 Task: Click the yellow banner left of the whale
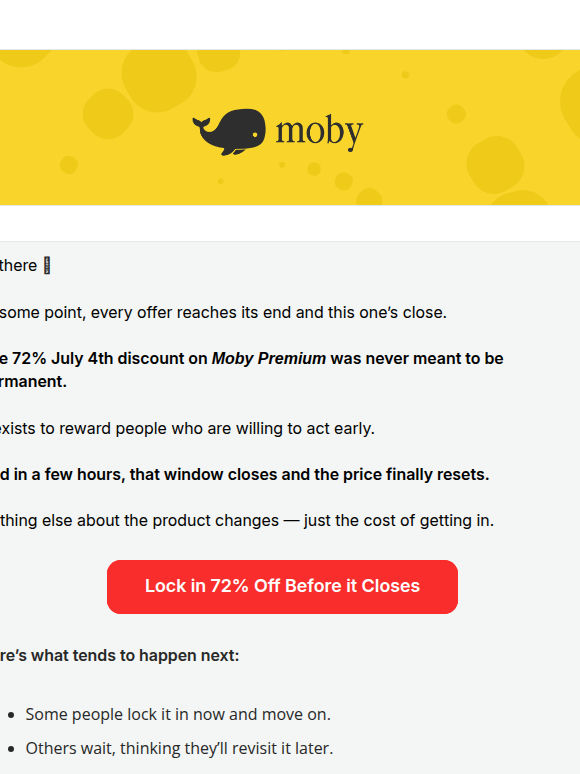(x=94, y=127)
